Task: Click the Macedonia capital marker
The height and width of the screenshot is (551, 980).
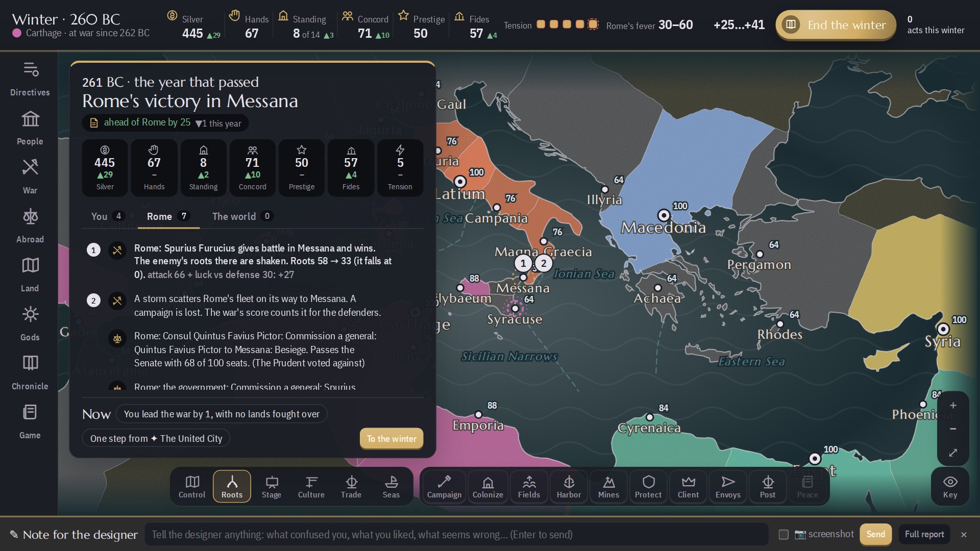Action: pyautogui.click(x=664, y=215)
